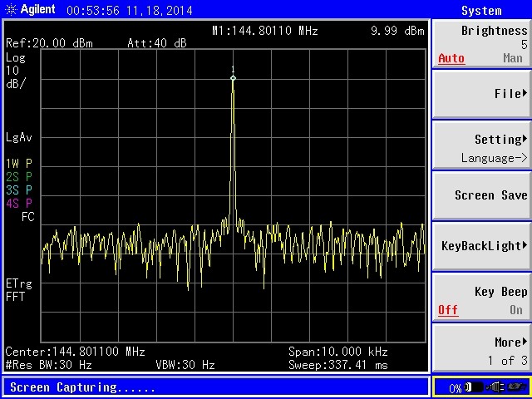Open the KeyBackLight submenu
532x399 pixels.
pos(481,246)
